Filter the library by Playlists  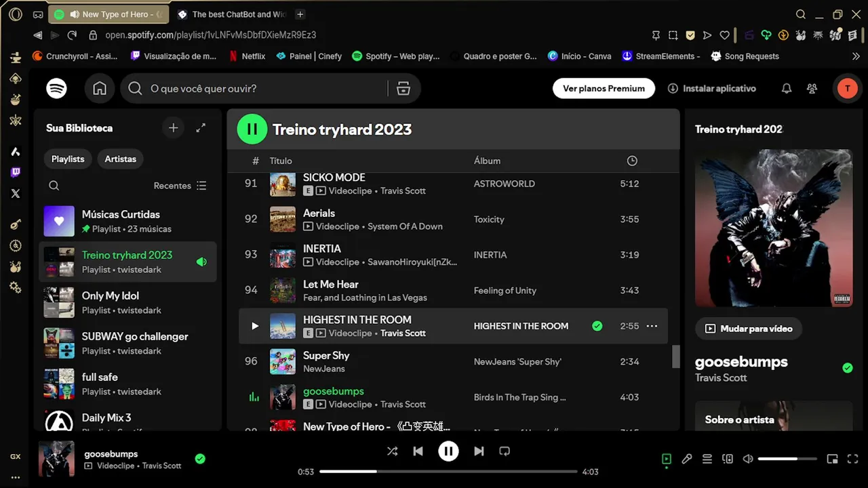68,159
